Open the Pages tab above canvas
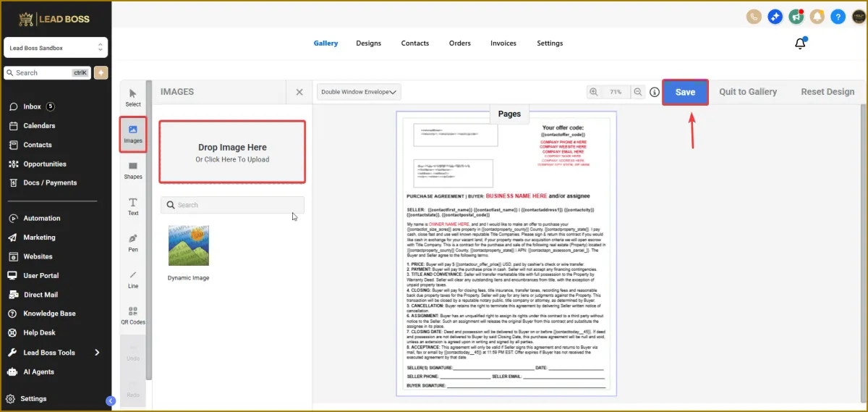 509,114
